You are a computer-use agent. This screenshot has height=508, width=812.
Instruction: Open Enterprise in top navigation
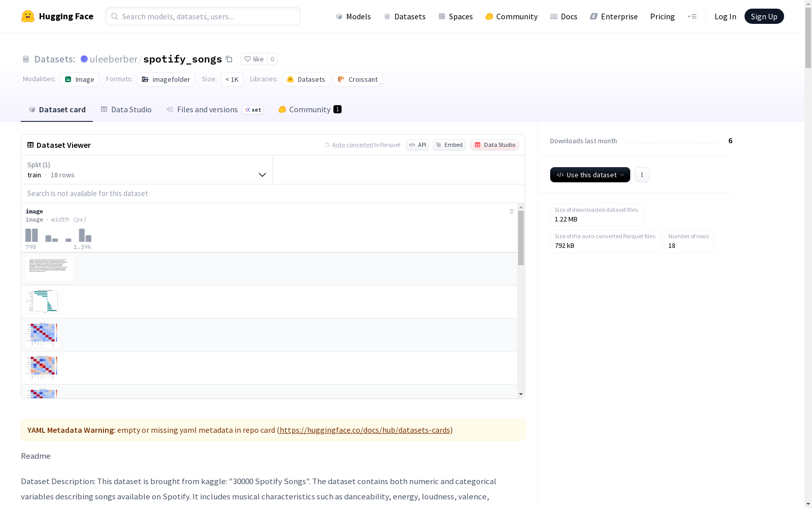pyautogui.click(x=614, y=16)
